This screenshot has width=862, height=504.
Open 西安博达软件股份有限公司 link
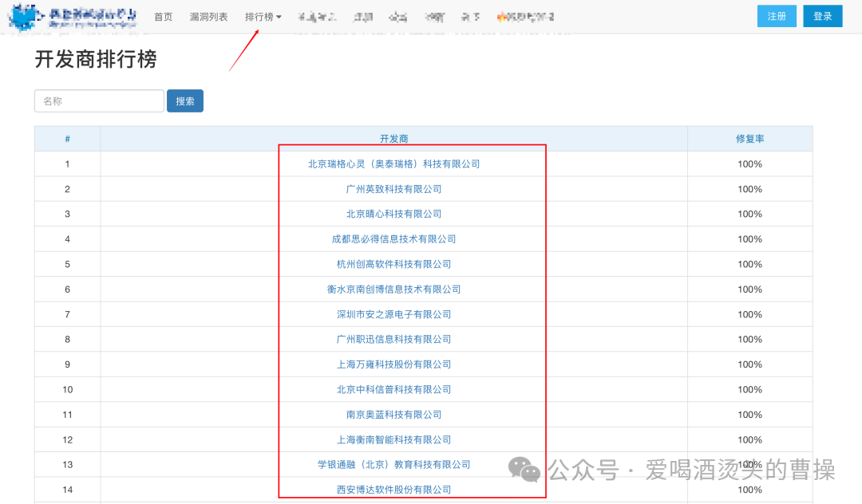click(393, 490)
